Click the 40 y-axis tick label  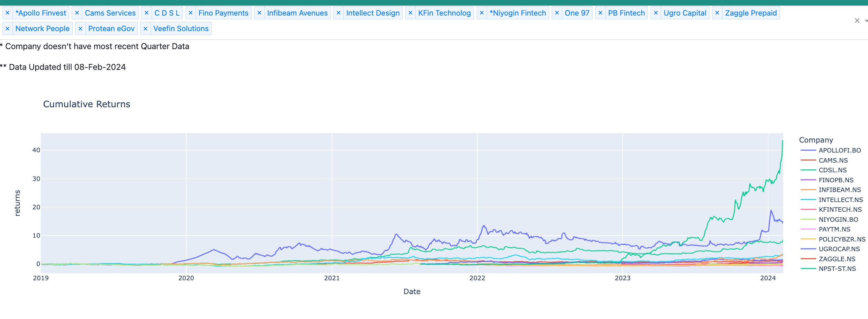tap(36, 150)
